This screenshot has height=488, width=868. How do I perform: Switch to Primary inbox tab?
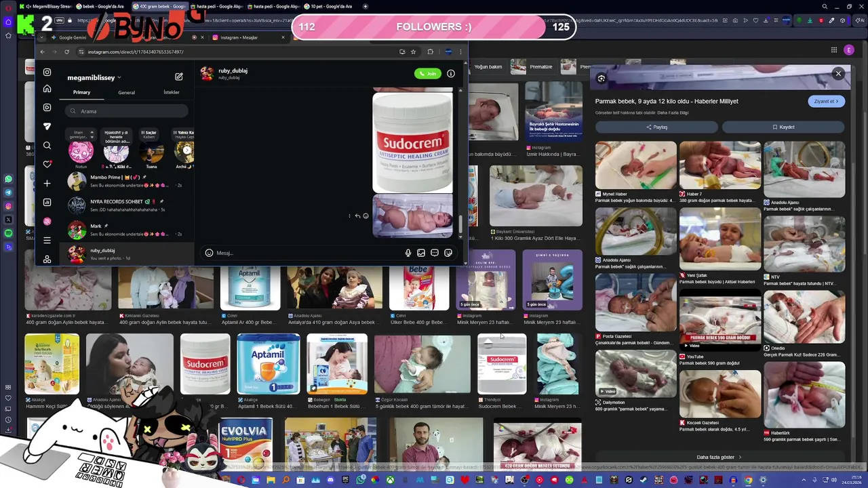(x=81, y=92)
